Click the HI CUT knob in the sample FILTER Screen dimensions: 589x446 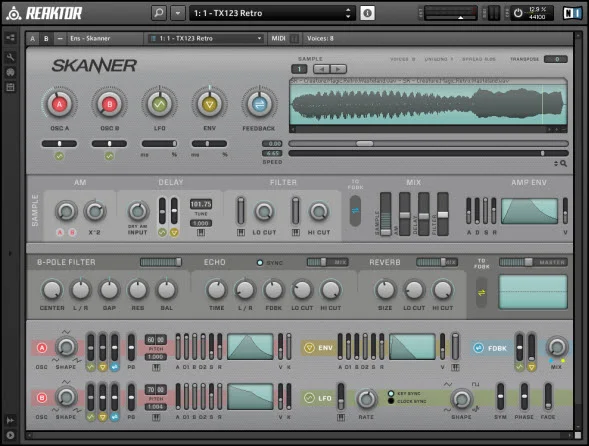click(319, 212)
